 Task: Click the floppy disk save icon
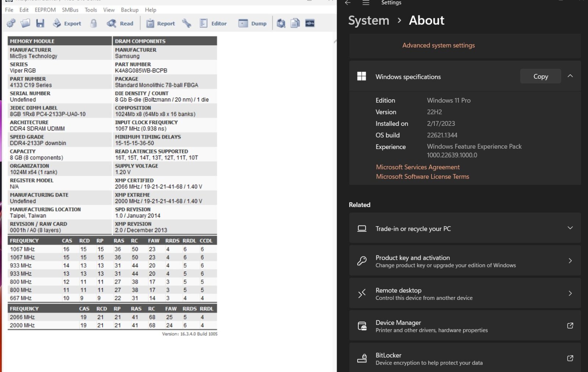click(x=40, y=24)
